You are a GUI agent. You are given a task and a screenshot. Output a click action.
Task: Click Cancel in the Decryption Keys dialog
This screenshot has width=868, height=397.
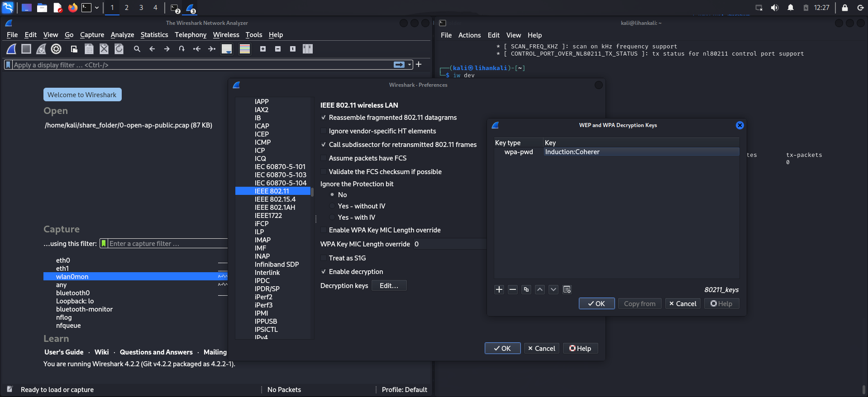(683, 304)
